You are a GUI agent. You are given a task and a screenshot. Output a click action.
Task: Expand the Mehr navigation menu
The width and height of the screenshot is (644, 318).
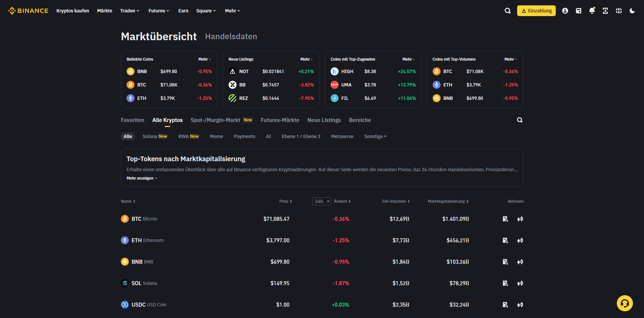(233, 11)
